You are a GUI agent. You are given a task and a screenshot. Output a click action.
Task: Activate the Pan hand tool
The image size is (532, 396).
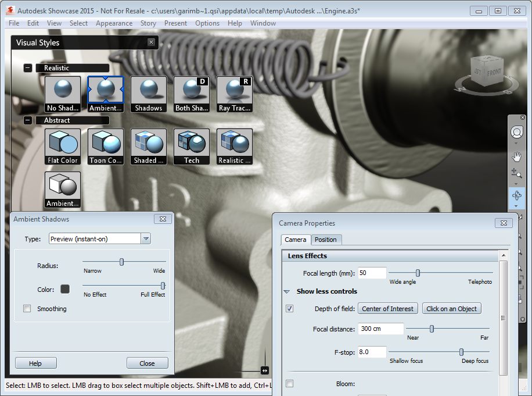coord(517,156)
